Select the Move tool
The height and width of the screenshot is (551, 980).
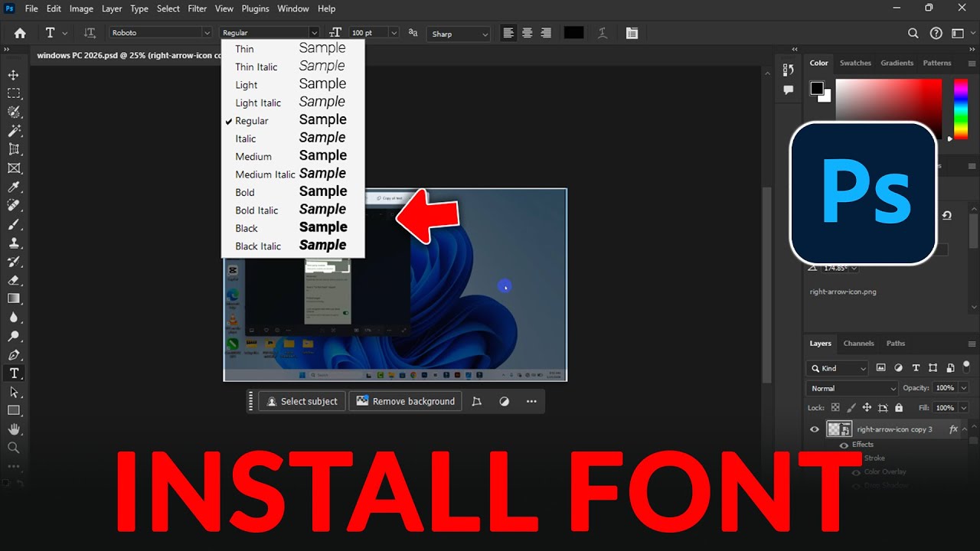click(x=14, y=75)
